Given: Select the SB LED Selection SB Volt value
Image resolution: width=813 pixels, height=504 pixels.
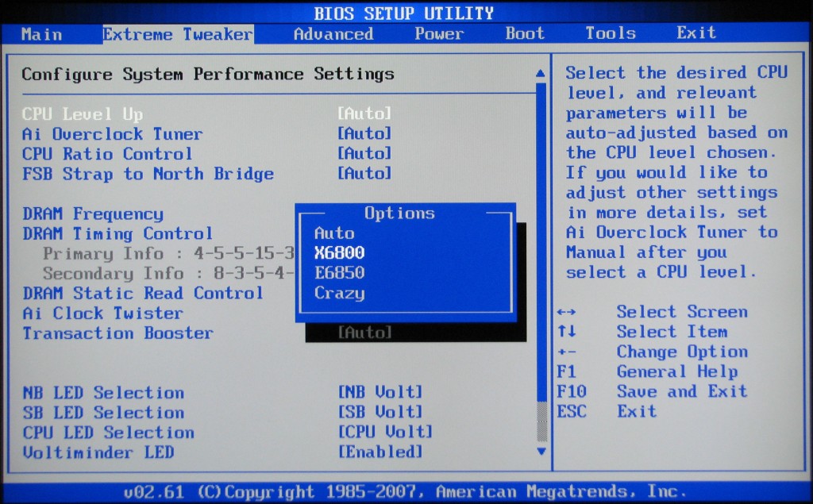Looking at the screenshot, I should [x=380, y=413].
